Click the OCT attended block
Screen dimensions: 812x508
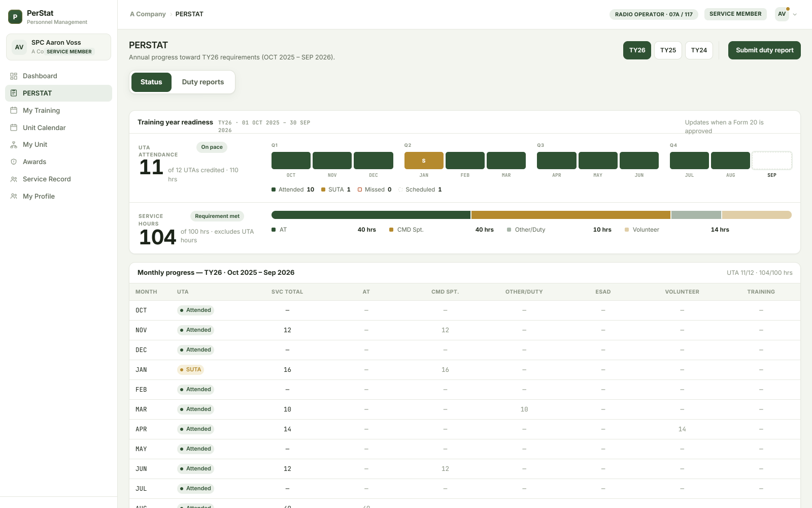[291, 161]
